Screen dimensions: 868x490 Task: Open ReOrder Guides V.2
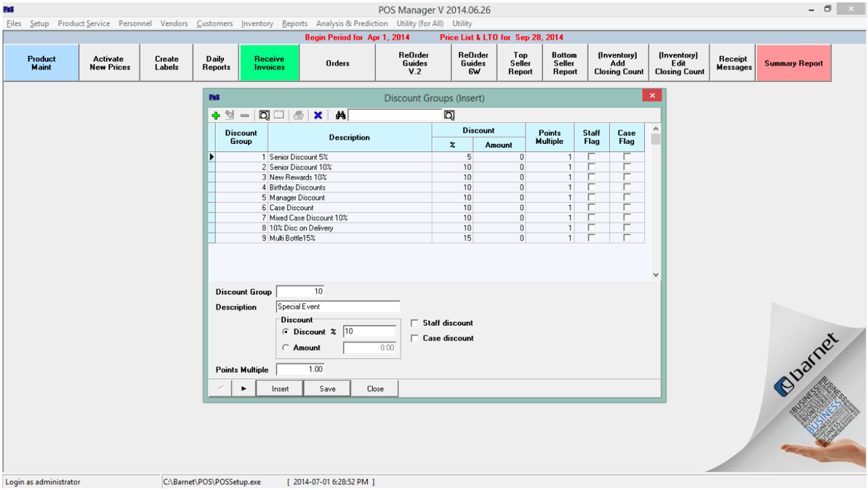point(414,63)
